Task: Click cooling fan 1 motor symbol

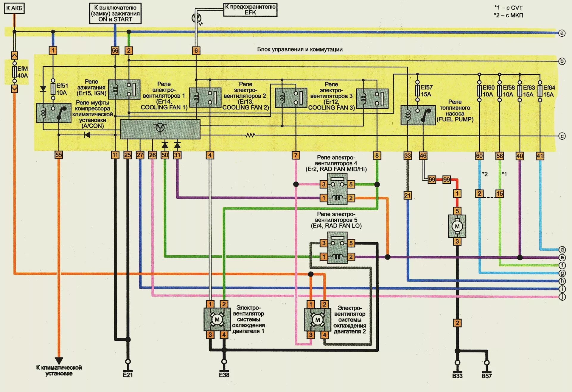Action: [217, 320]
